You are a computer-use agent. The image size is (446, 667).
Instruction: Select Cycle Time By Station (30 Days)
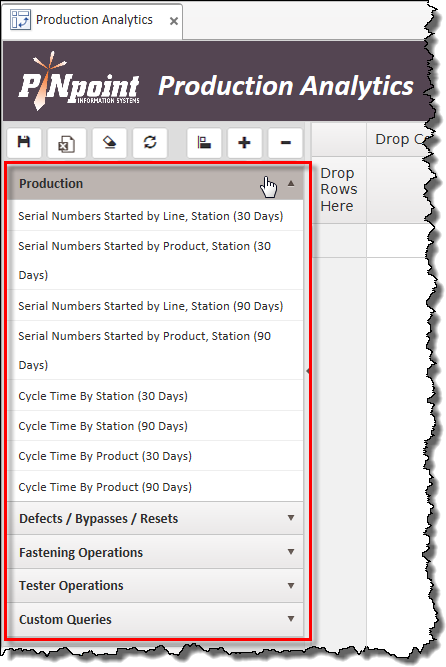[x=155, y=396]
